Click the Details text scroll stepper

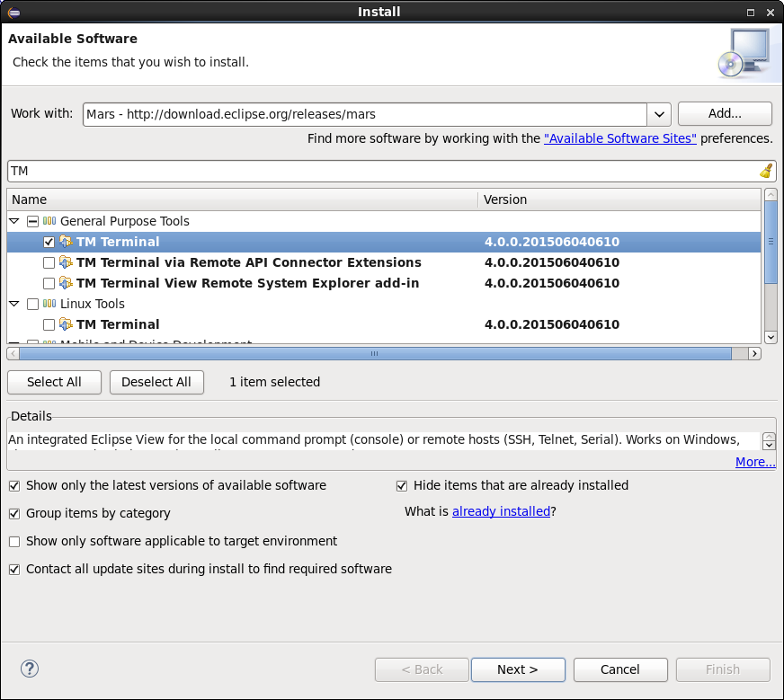(769, 441)
